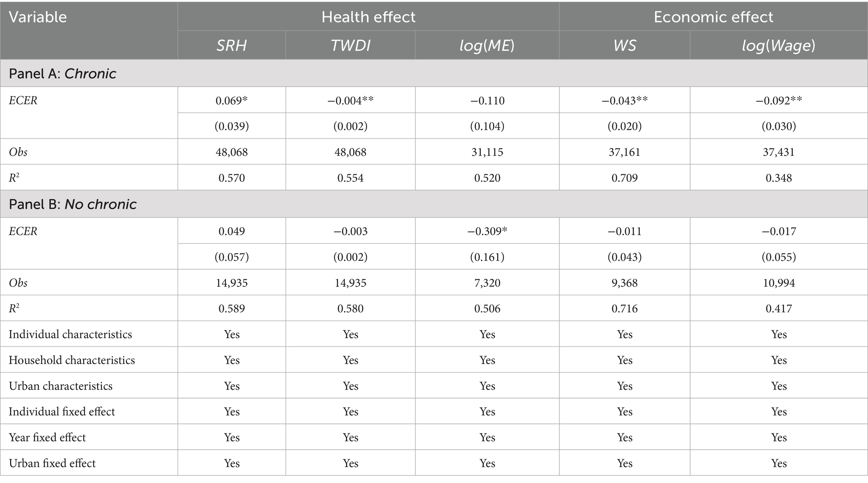Select the TWDI column header
The height and width of the screenshot is (483, 868).
coord(351,45)
